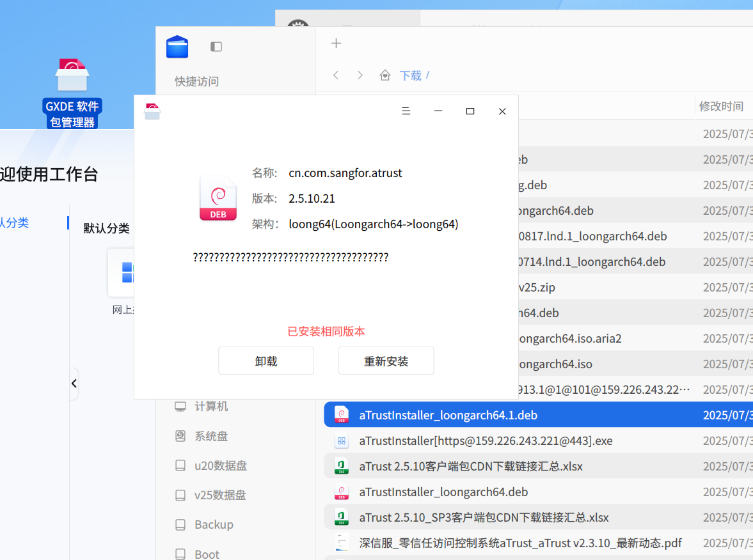Click the file manager app icon

tap(177, 47)
